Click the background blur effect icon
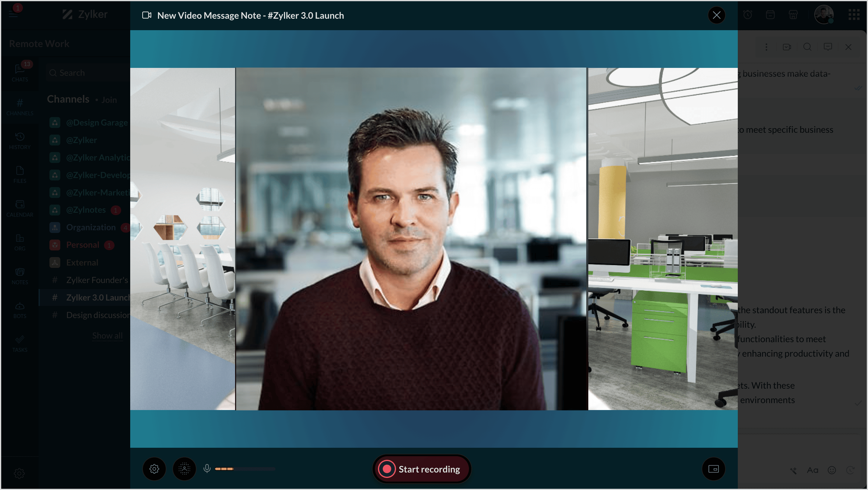Image resolution: width=868 pixels, height=490 pixels. (x=184, y=469)
